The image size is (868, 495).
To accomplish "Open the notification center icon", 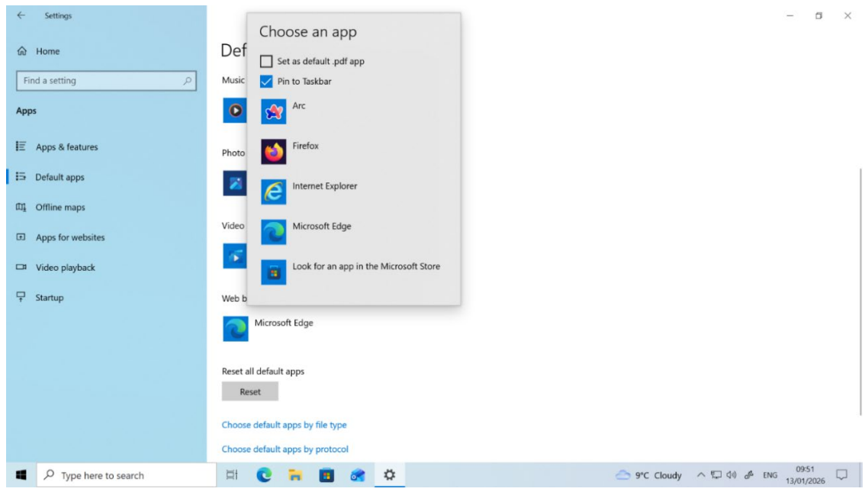I will 842,475.
